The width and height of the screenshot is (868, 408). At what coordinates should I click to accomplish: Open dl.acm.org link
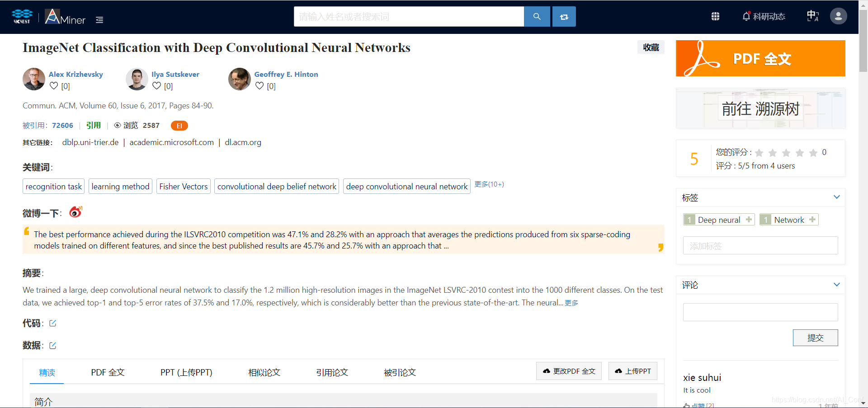(243, 142)
